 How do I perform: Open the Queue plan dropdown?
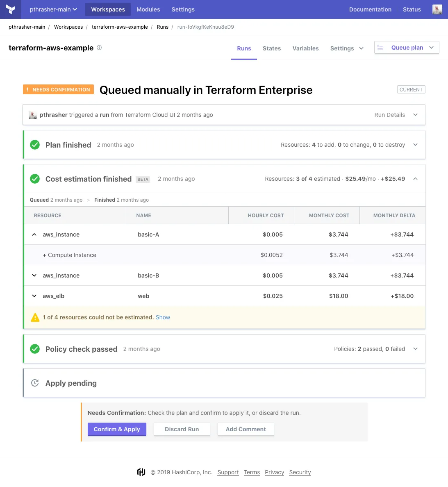click(432, 48)
